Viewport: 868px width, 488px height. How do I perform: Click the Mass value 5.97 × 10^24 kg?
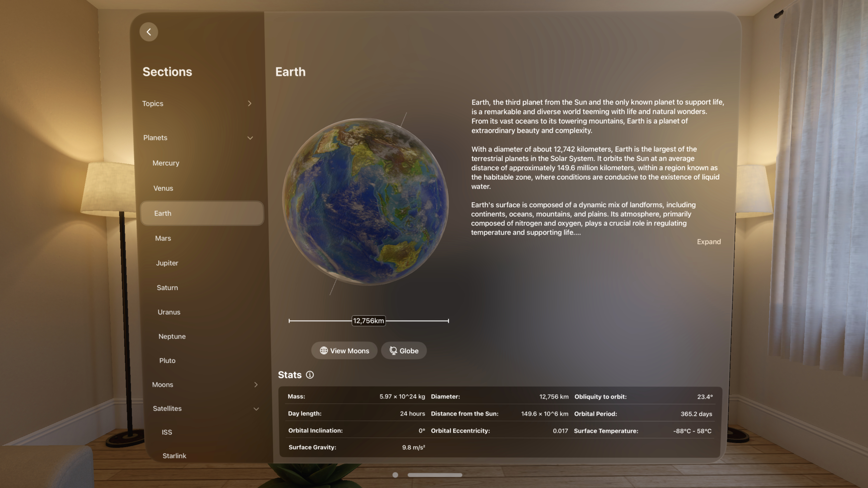402,397
